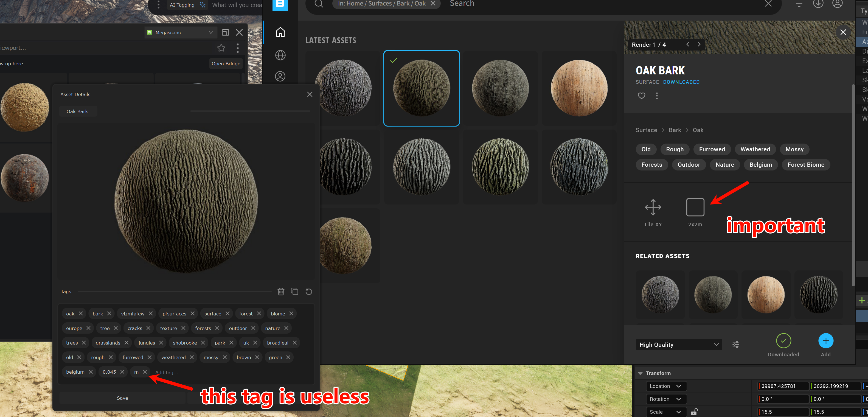
Task: Select the Furrowed tag filter
Action: point(712,149)
